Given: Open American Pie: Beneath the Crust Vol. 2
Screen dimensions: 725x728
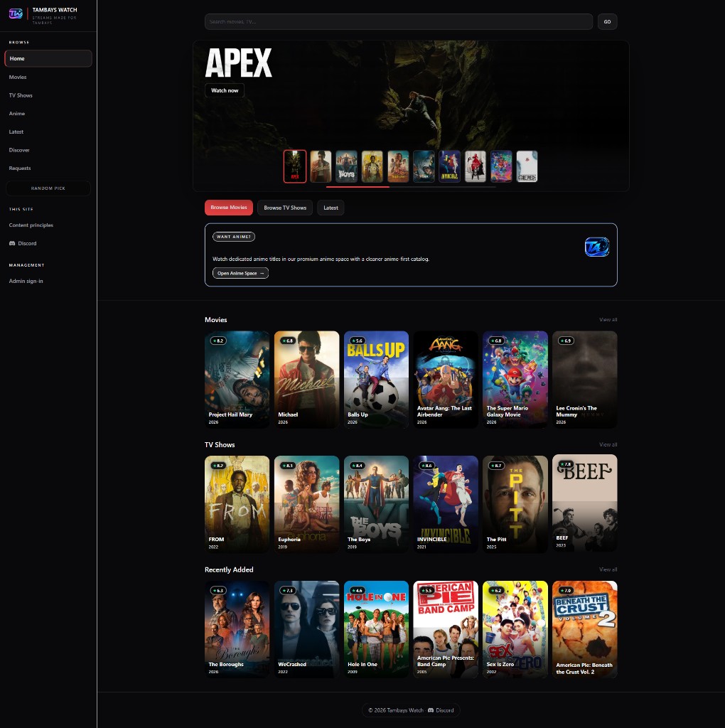Looking at the screenshot, I should click(585, 629).
